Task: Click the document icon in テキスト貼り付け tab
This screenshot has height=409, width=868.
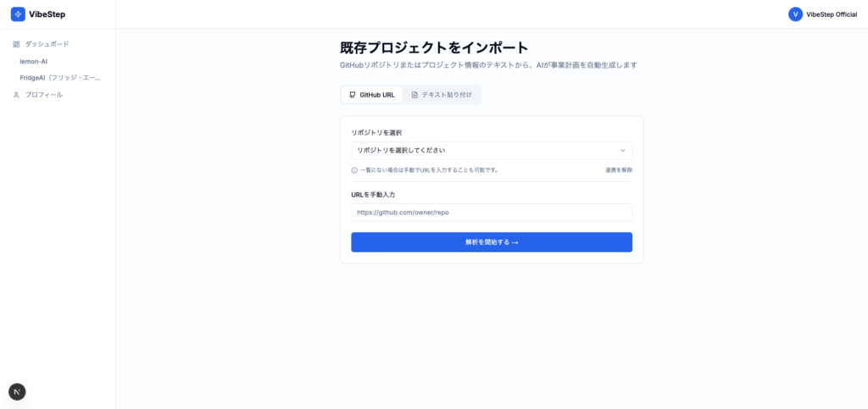Action: tap(415, 95)
